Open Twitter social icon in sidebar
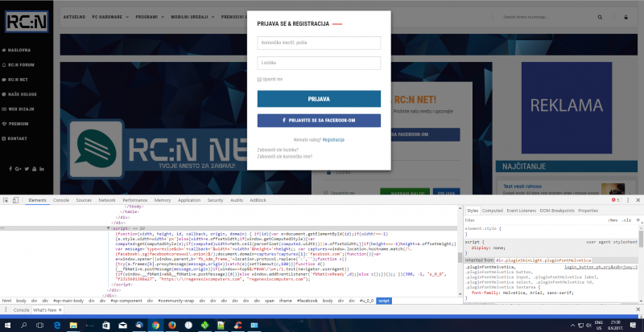 27,169
